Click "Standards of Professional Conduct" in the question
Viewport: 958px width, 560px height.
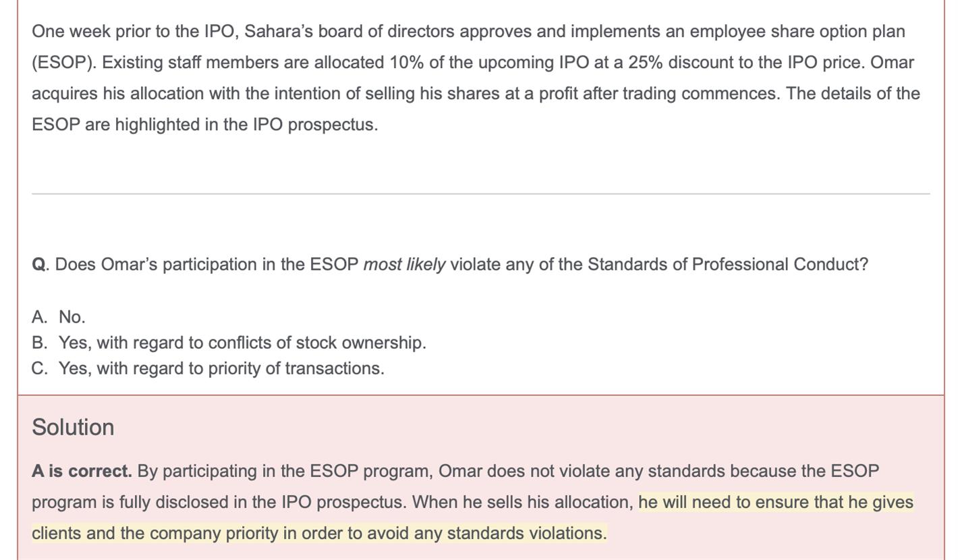click(x=727, y=264)
